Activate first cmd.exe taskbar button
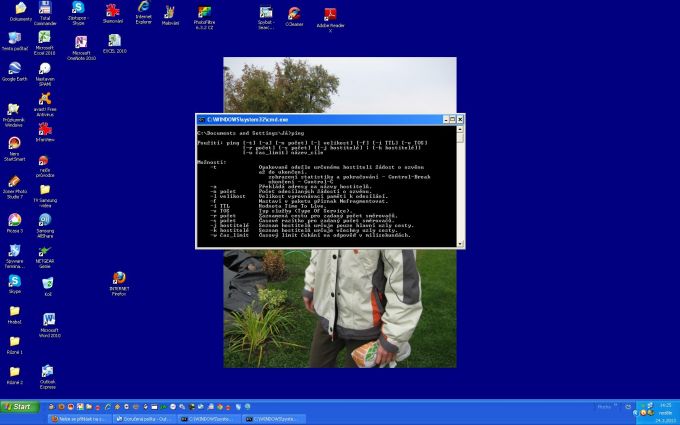Viewport: 680px width, 425px height. tap(209, 419)
